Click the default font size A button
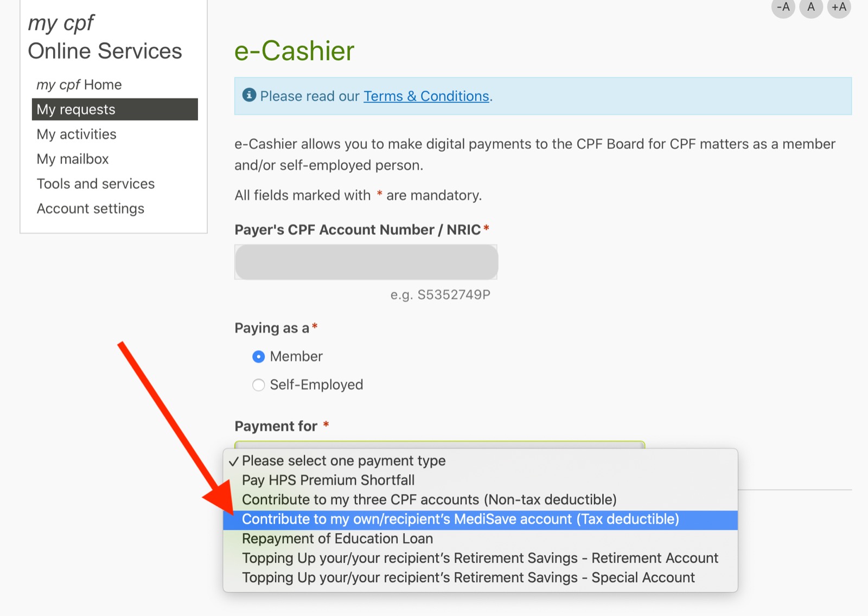The image size is (868, 616). coord(811,8)
